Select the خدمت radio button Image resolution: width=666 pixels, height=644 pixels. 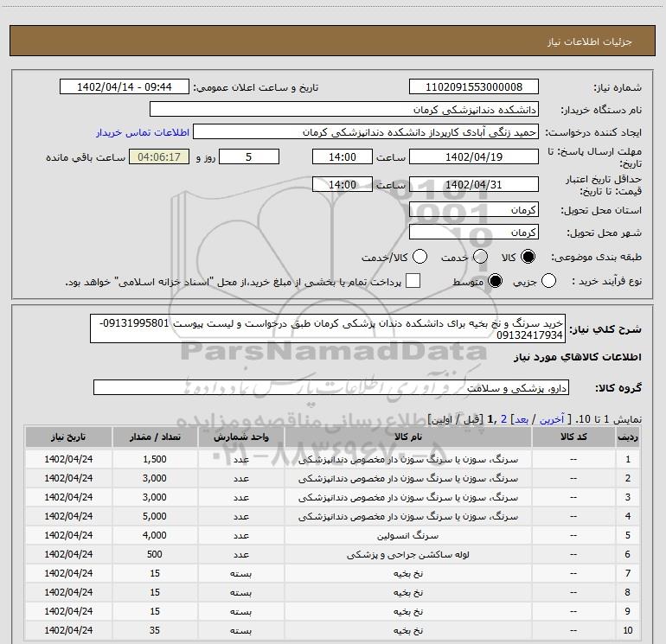click(480, 257)
